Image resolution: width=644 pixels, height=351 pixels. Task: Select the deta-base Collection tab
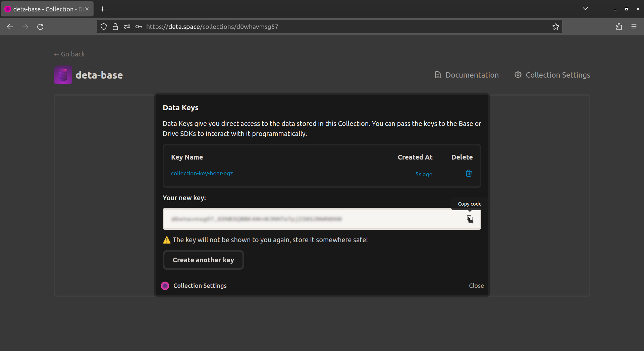(47, 9)
